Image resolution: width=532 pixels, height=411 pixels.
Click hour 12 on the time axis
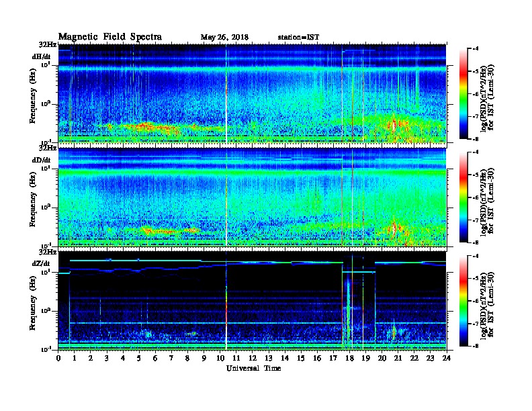(253, 358)
